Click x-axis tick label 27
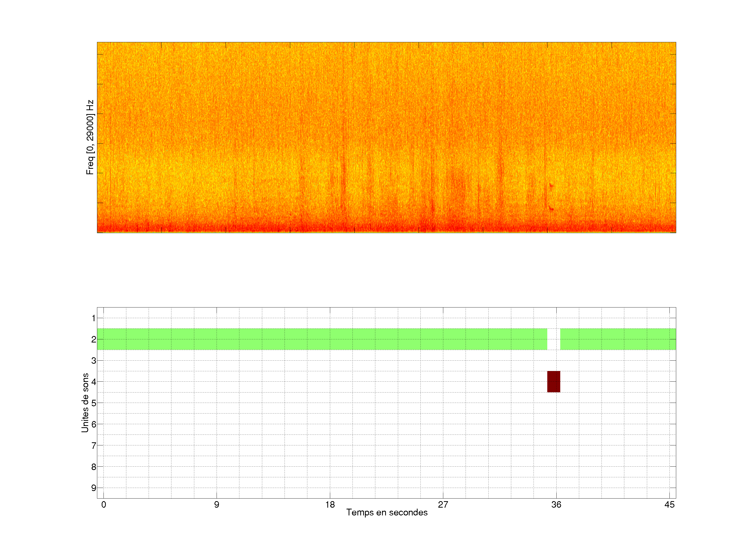 click(x=443, y=505)
